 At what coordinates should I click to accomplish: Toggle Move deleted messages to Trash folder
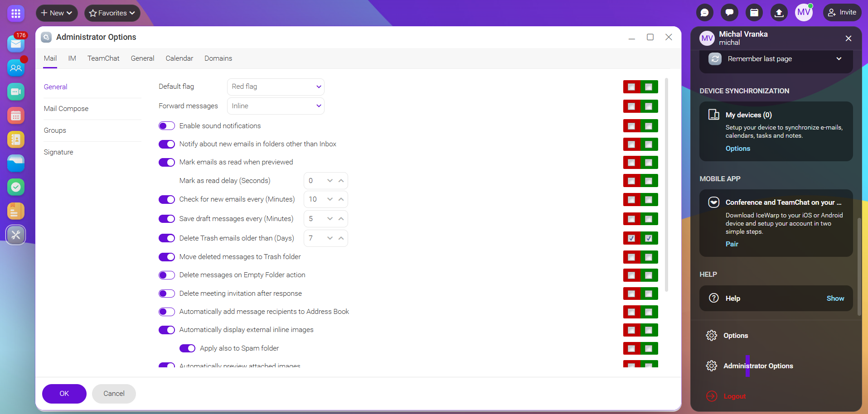pos(167,257)
